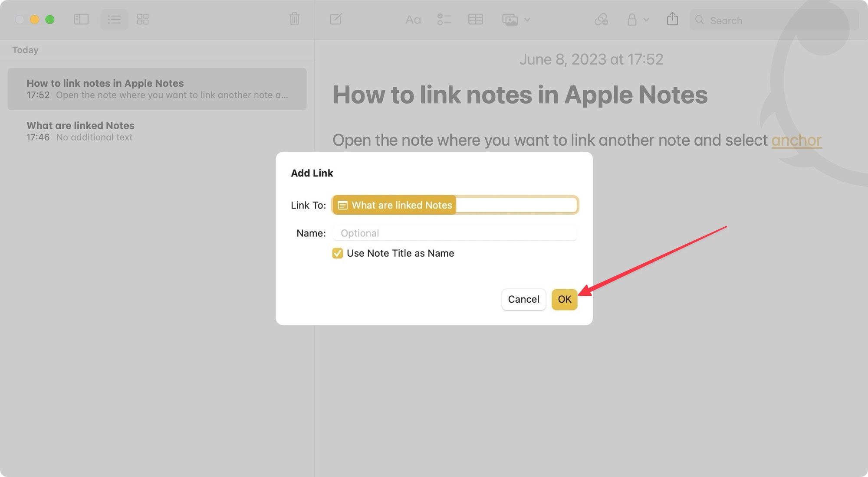Viewport: 868px width, 477px height.
Task: Click the note title heading text
Action: click(x=520, y=95)
